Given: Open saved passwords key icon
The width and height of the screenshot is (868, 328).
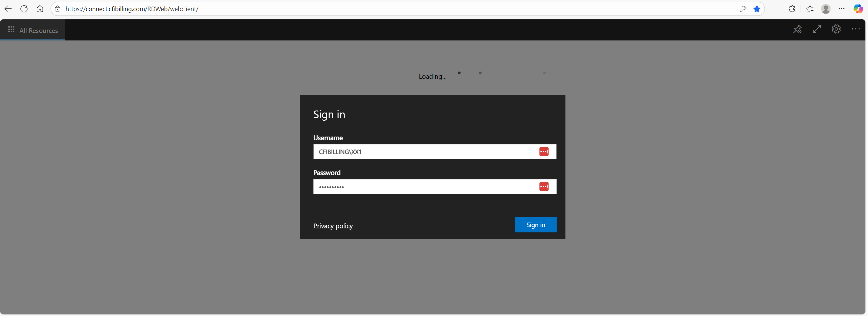Looking at the screenshot, I should tap(742, 9).
